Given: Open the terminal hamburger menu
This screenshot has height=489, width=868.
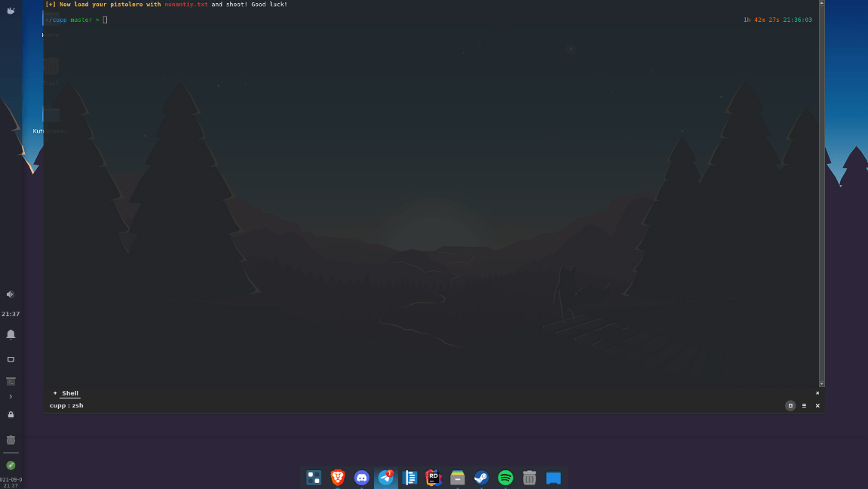Looking at the screenshot, I should click(805, 405).
